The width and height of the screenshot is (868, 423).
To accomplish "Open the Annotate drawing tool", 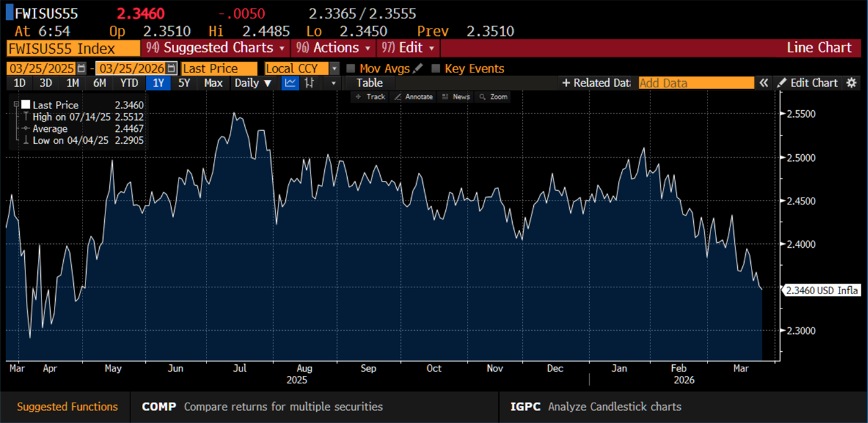I will pyautogui.click(x=414, y=97).
